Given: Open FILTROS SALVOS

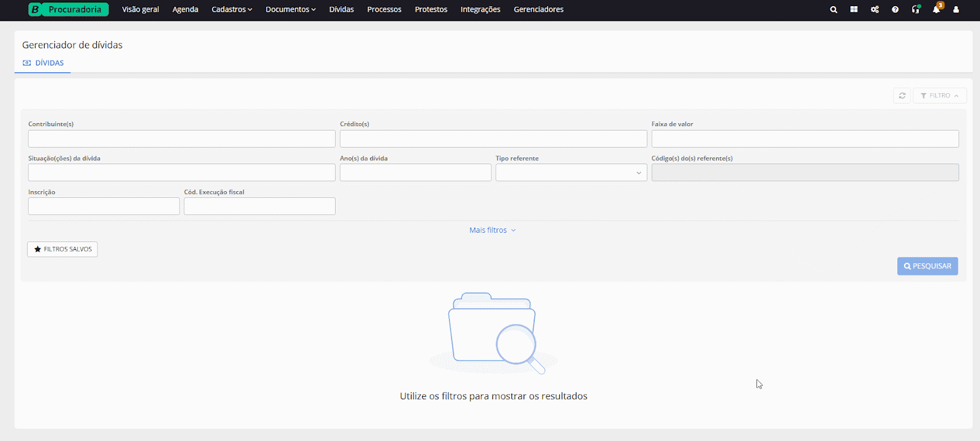Looking at the screenshot, I should tap(62, 249).
